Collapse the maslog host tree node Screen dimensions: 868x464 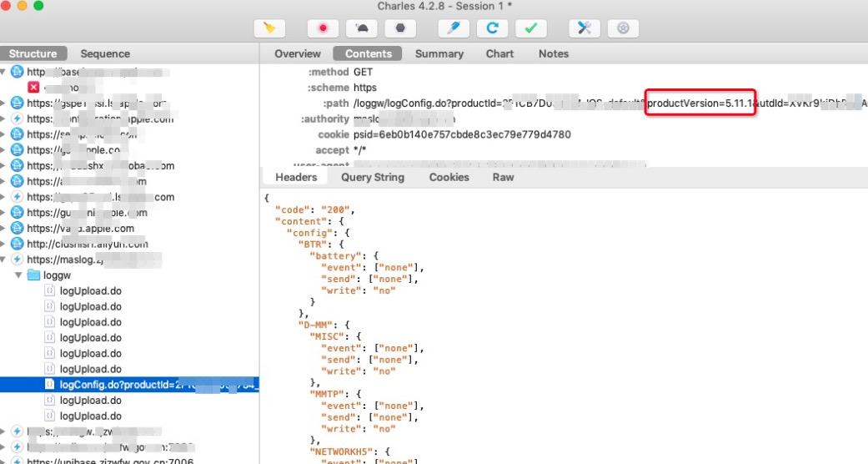click(3, 260)
